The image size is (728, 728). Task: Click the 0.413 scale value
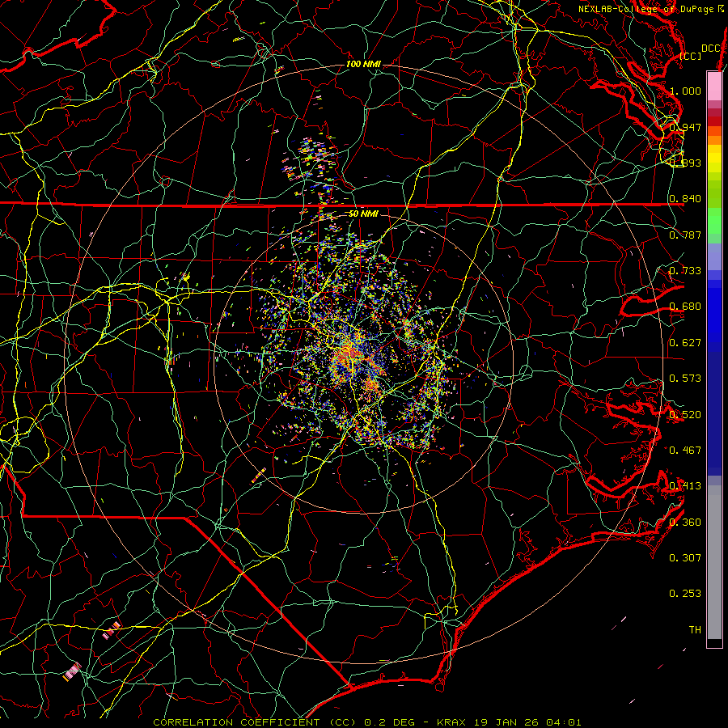coord(685,485)
